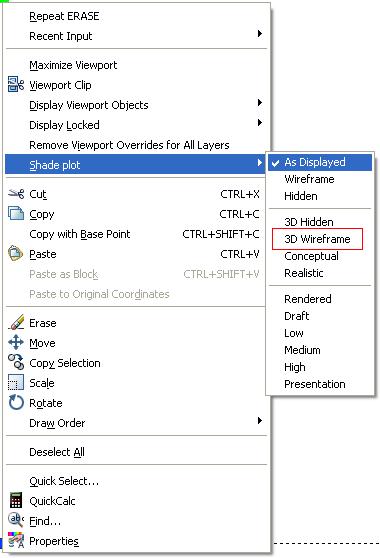The height and width of the screenshot is (558, 380).
Task: Expand the Recent Input submenu arrow
Action: point(260,34)
